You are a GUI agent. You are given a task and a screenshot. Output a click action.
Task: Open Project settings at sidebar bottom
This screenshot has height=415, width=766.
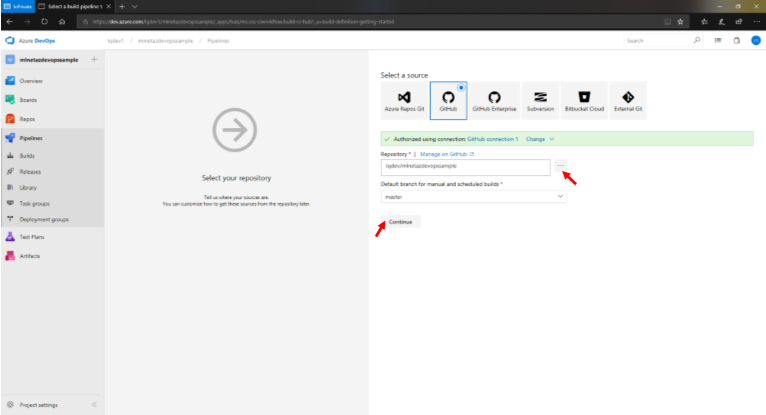38,405
